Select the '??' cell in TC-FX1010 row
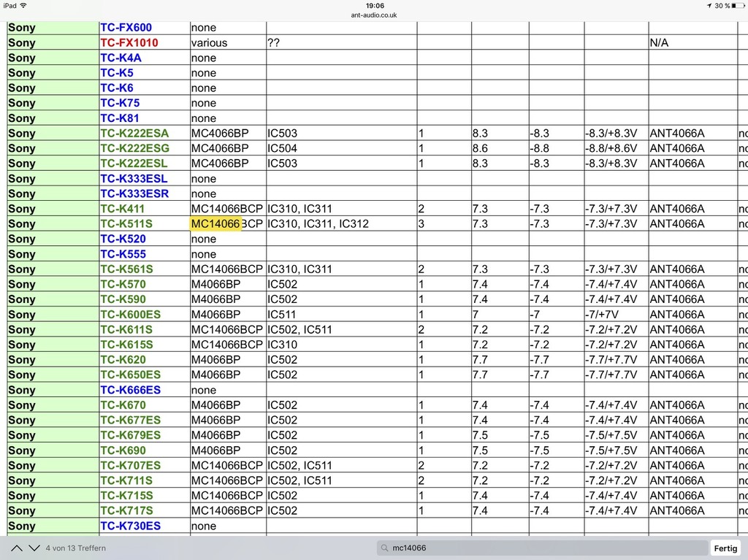The width and height of the screenshot is (748, 560). pyautogui.click(x=342, y=42)
